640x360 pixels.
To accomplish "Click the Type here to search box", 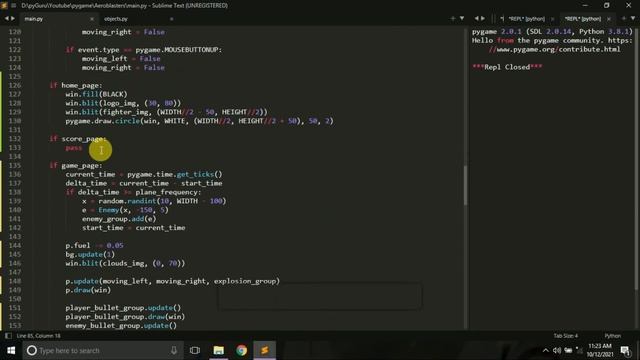I will [102, 350].
